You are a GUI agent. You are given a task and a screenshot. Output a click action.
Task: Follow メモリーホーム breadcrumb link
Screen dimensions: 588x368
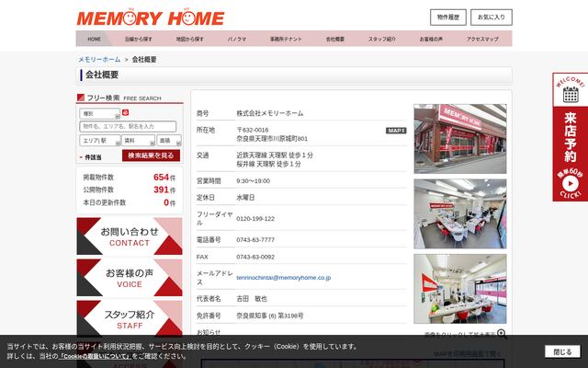tap(99, 59)
